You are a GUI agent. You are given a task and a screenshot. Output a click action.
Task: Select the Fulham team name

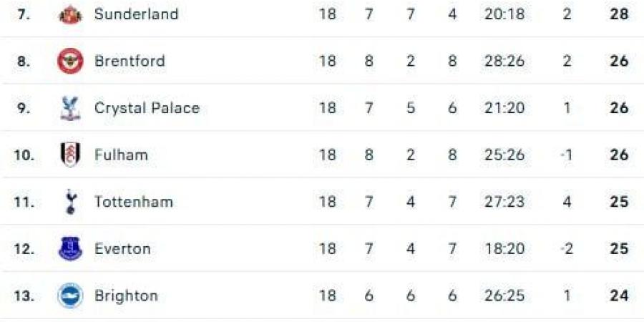coord(121,155)
